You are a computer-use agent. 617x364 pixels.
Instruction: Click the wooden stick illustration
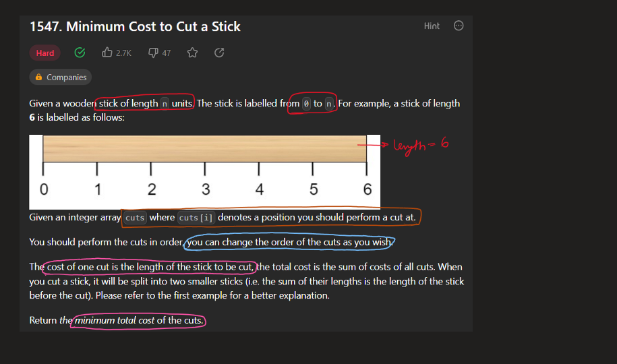[x=204, y=148]
